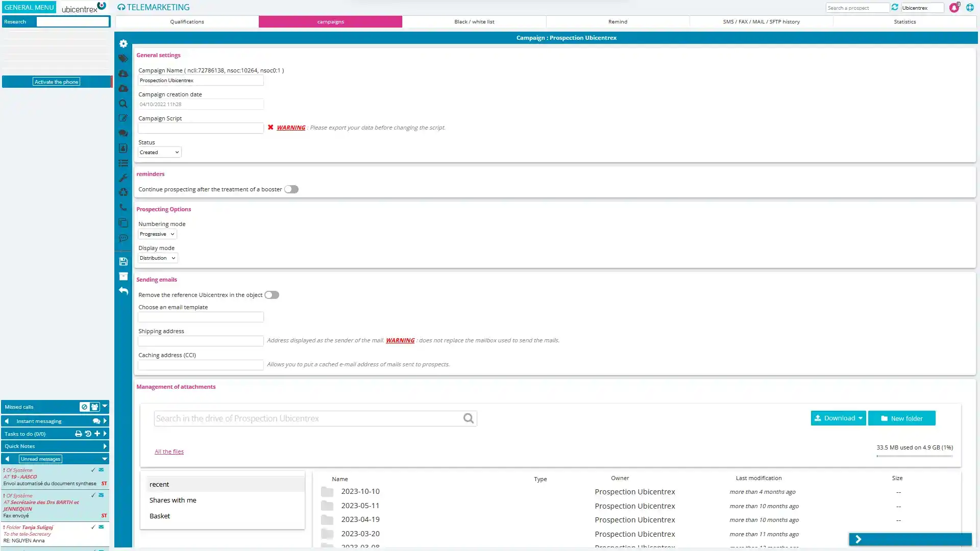Mark AASCO message as read checkmark

click(x=93, y=470)
